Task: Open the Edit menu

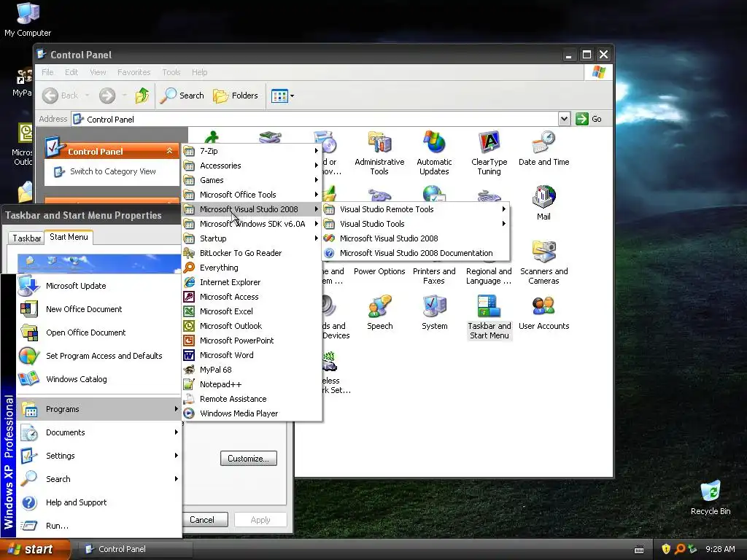Action: coord(71,72)
